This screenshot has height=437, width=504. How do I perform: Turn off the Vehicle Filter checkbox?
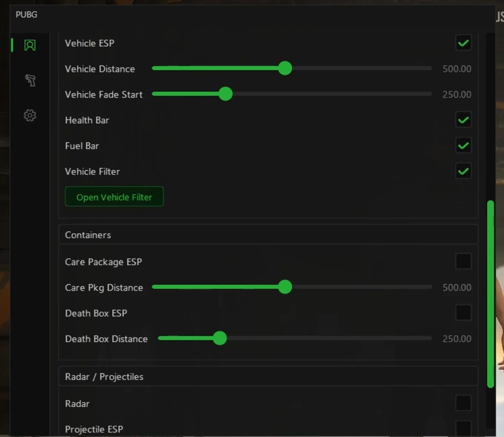point(463,171)
